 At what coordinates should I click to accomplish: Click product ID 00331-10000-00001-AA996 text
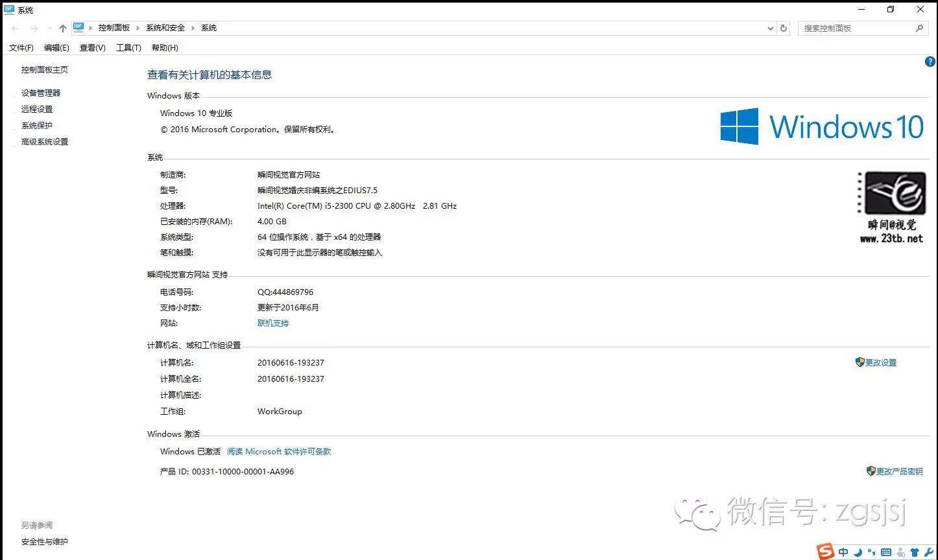pos(243,472)
